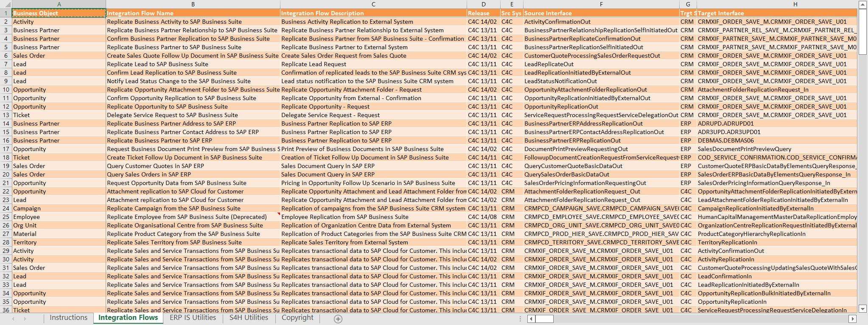Select cell 'ActivityReplicationIn'
Image resolution: width=868 pixels, height=325 pixels.
tap(777, 259)
